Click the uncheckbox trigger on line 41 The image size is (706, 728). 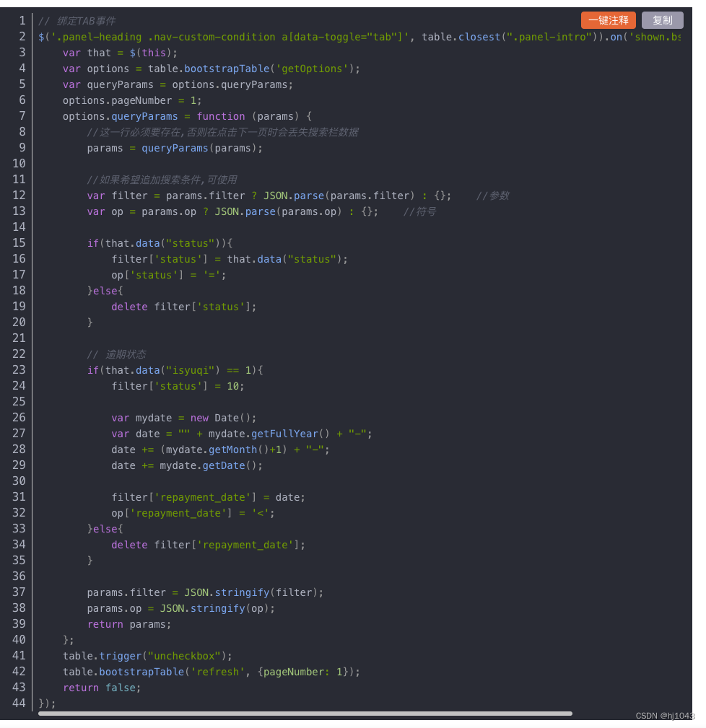point(154,655)
